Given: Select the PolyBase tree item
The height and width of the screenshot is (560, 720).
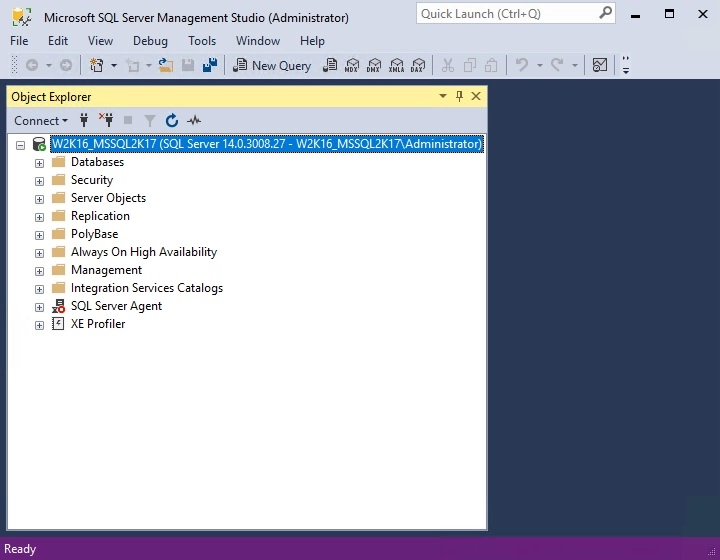Looking at the screenshot, I should click(x=95, y=234).
